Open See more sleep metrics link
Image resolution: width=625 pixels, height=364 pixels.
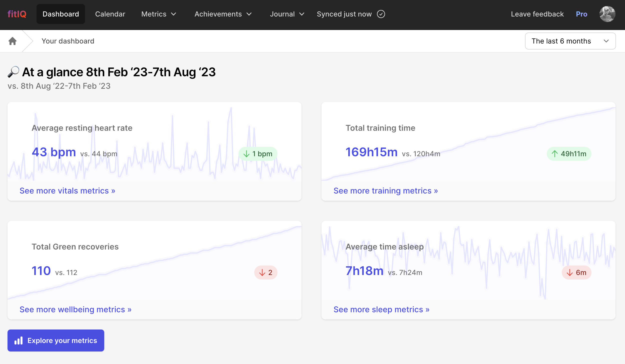pyautogui.click(x=381, y=309)
